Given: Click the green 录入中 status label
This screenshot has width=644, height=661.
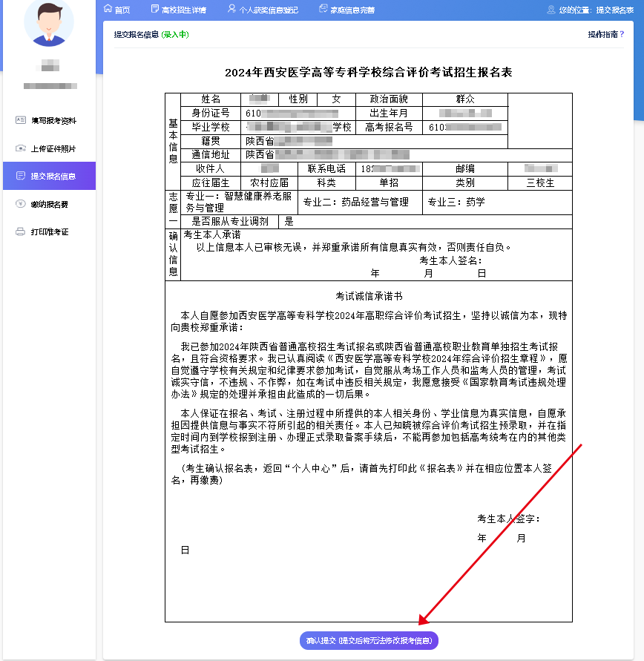Looking at the screenshot, I should (x=175, y=34).
